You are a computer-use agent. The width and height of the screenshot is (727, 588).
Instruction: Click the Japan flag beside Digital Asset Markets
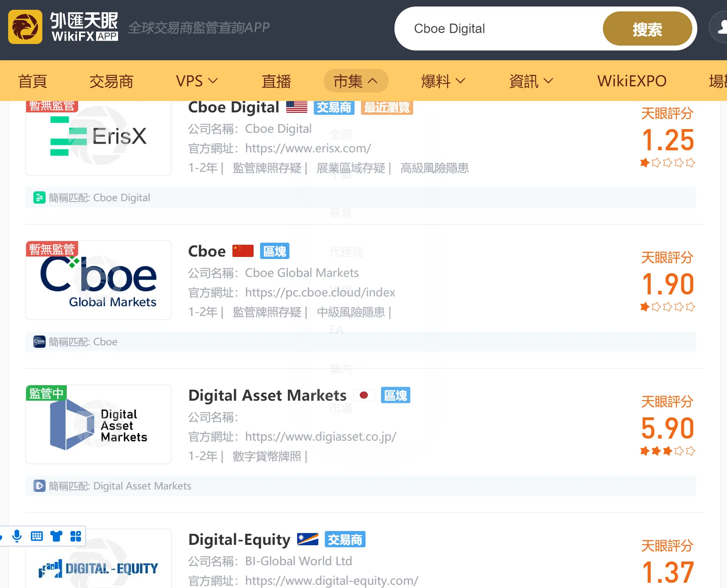click(x=364, y=395)
